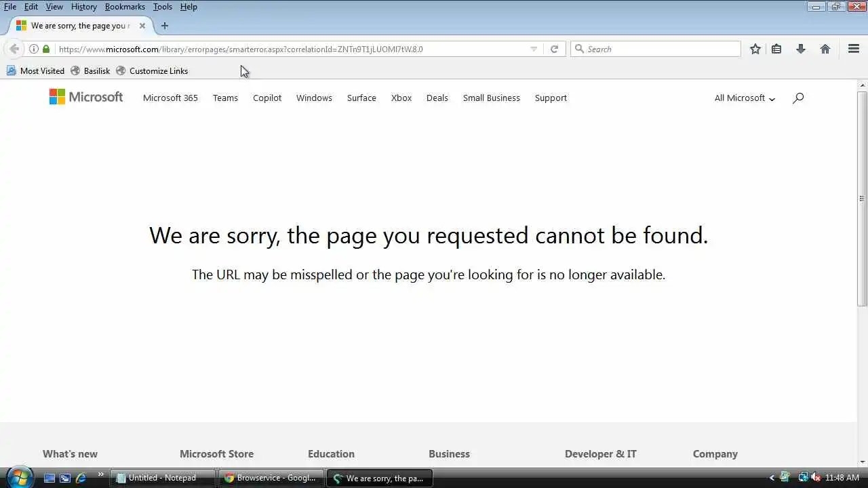Open the View menu
The width and height of the screenshot is (868, 488).
pos(54,7)
